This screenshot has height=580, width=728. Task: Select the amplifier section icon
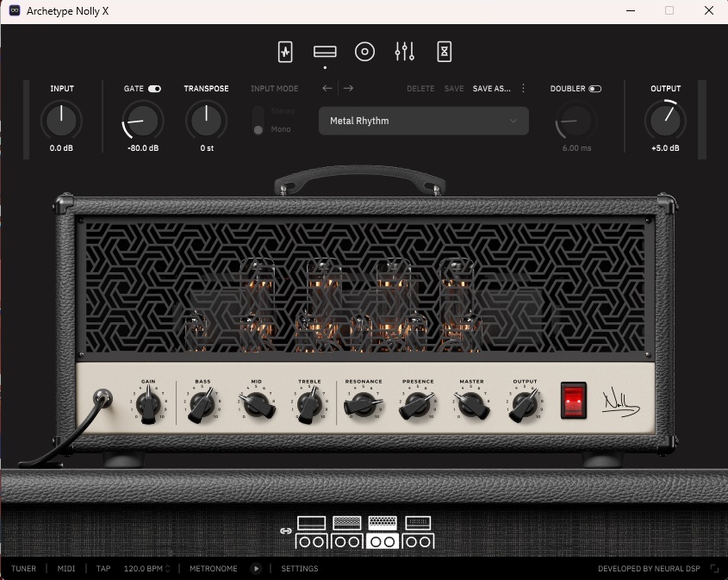[325, 52]
